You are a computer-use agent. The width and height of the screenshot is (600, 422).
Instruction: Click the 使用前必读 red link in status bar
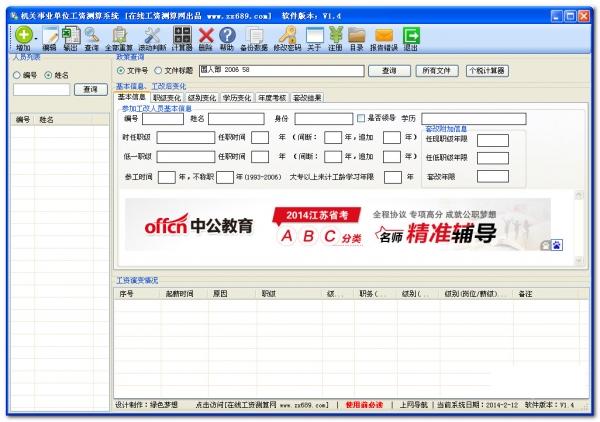tap(364, 405)
